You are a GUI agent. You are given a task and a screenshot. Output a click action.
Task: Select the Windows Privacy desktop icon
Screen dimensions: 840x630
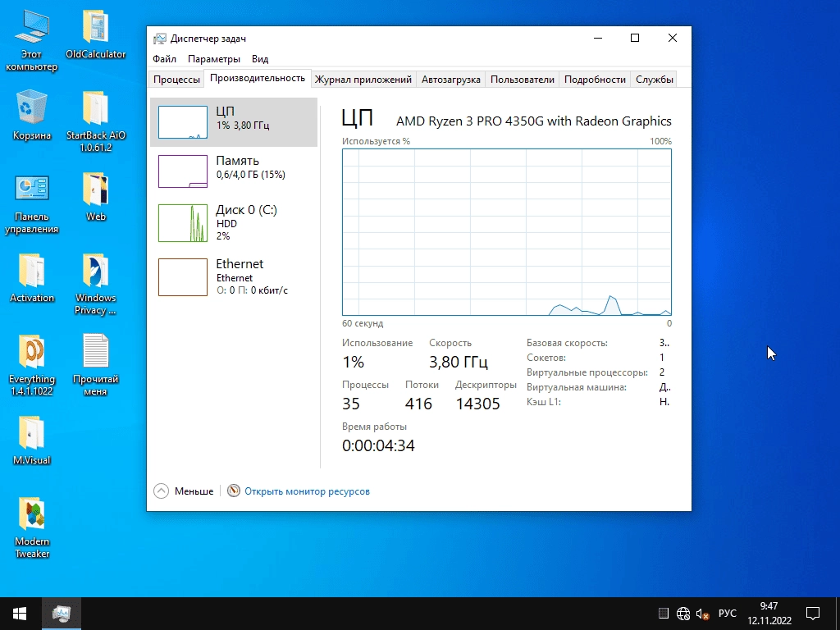pyautogui.click(x=96, y=285)
